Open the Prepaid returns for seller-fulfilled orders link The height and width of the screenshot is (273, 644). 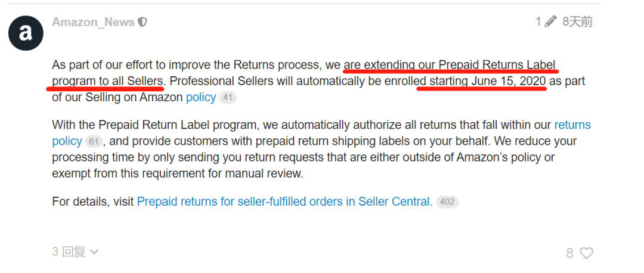pyautogui.click(x=284, y=201)
